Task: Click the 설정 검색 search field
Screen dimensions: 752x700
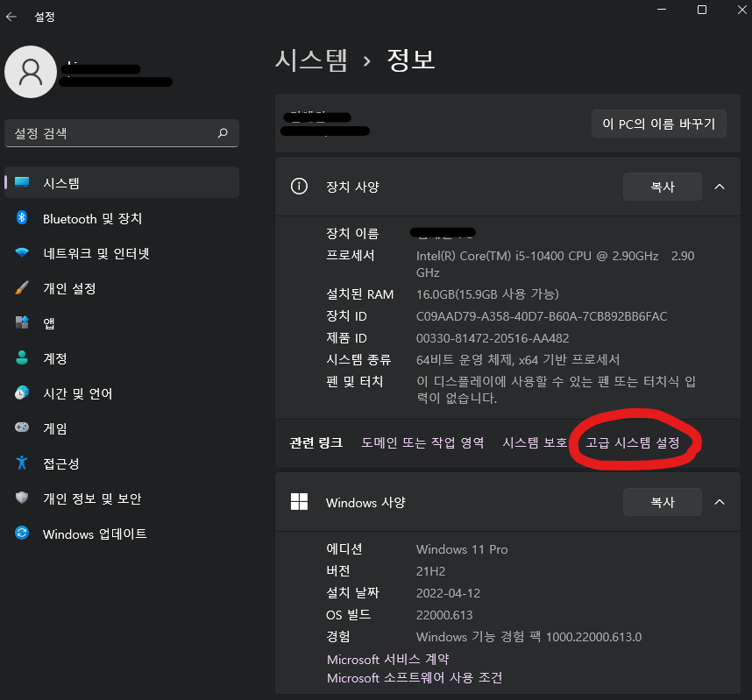Action: point(122,133)
